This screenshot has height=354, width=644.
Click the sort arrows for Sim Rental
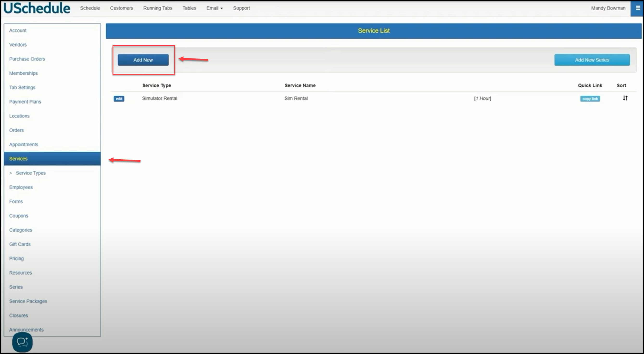[x=625, y=98]
